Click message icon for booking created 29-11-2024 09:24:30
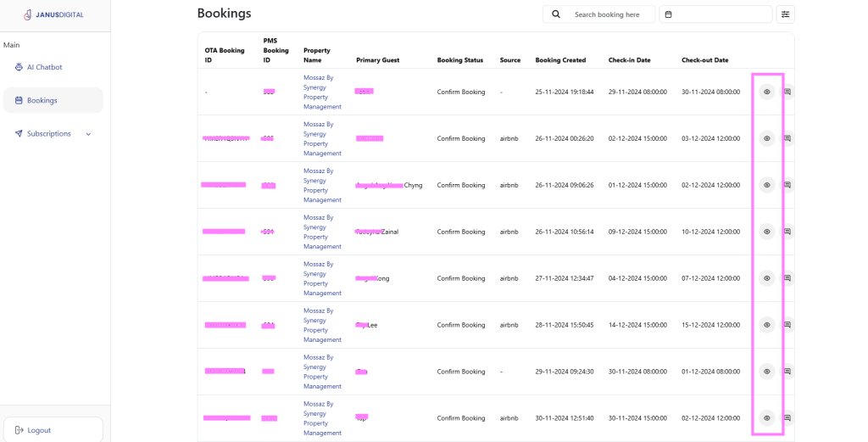This screenshot has width=868, height=442. coord(787,372)
